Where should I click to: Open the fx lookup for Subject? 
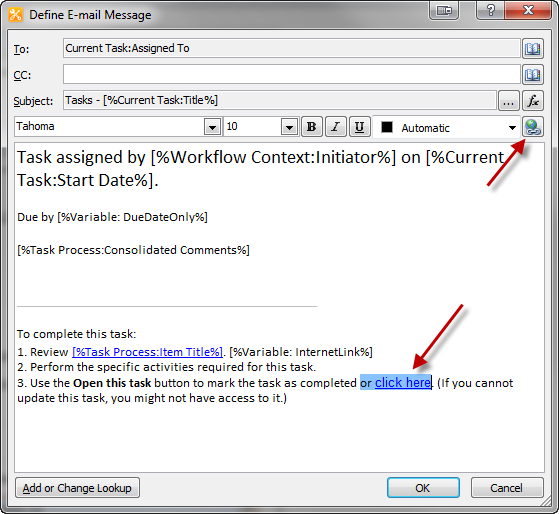[533, 101]
